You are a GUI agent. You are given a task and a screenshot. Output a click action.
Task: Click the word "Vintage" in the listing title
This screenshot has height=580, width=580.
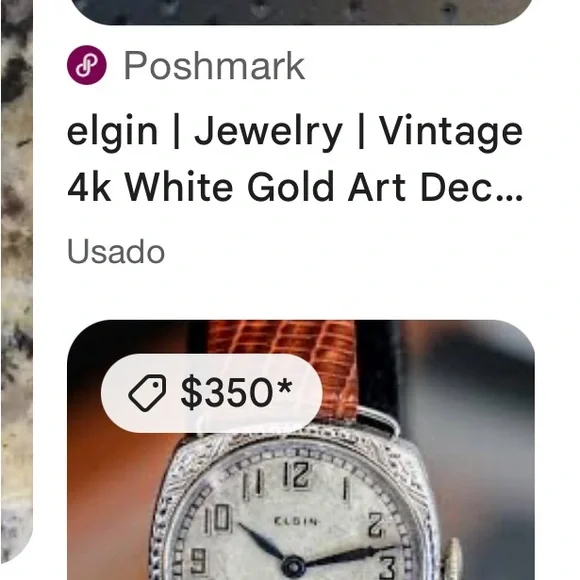pos(451,132)
